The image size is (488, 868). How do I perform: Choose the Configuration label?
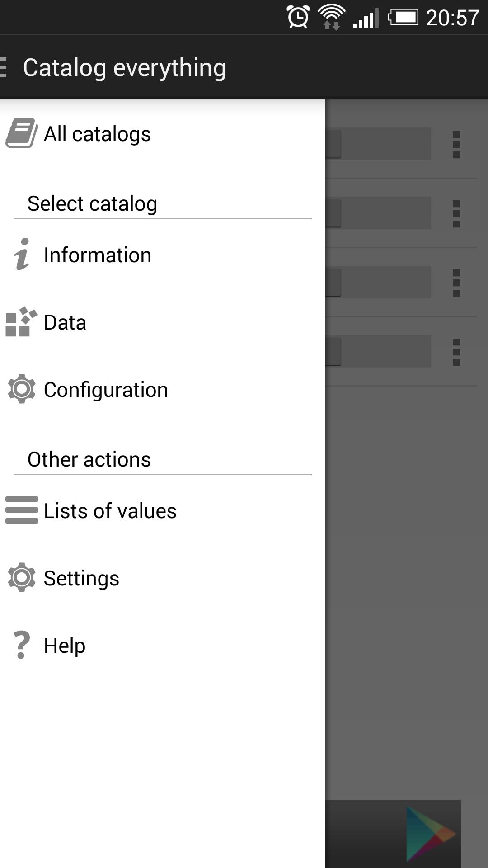pos(106,390)
